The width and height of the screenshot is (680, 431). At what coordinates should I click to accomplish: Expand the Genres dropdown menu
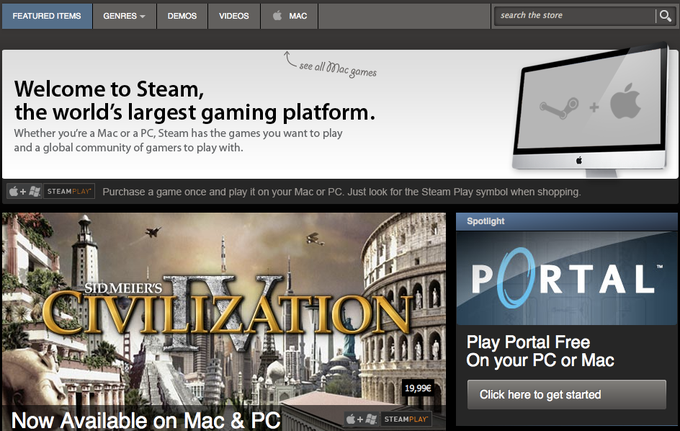pos(124,16)
